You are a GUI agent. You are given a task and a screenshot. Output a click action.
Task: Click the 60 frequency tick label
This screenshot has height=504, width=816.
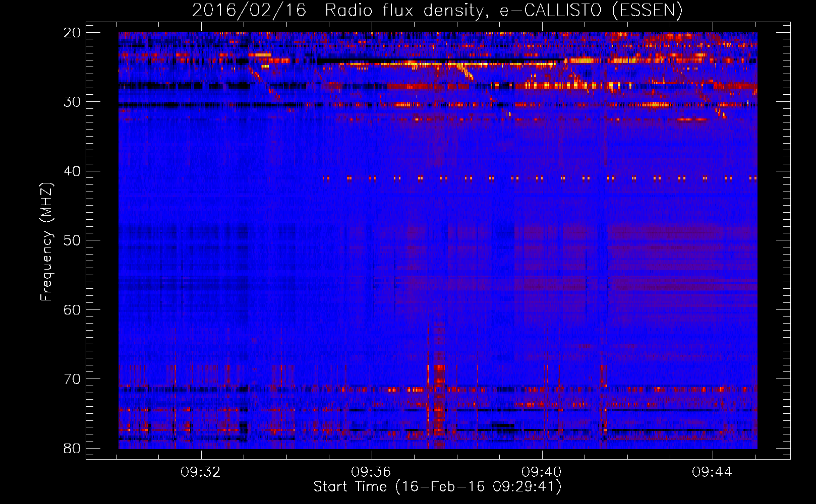73,309
